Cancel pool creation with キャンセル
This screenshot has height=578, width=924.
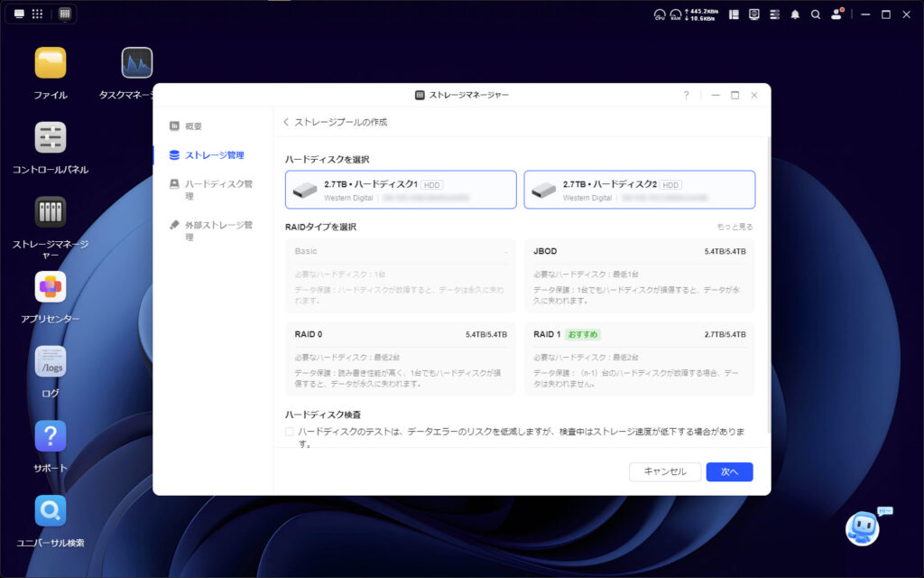click(x=665, y=471)
